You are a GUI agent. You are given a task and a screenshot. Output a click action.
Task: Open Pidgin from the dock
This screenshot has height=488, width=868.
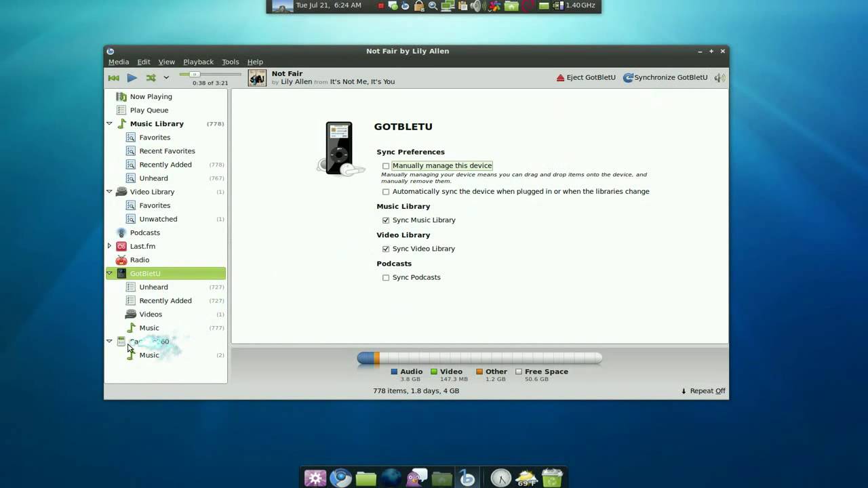pos(416,478)
